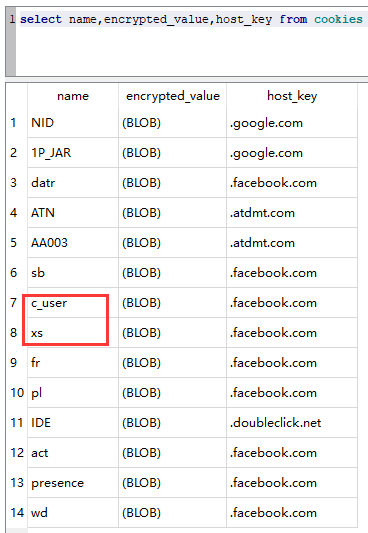This screenshot has height=533, width=368.
Task: Select the BLOB value for datr row
Action: pos(173,183)
